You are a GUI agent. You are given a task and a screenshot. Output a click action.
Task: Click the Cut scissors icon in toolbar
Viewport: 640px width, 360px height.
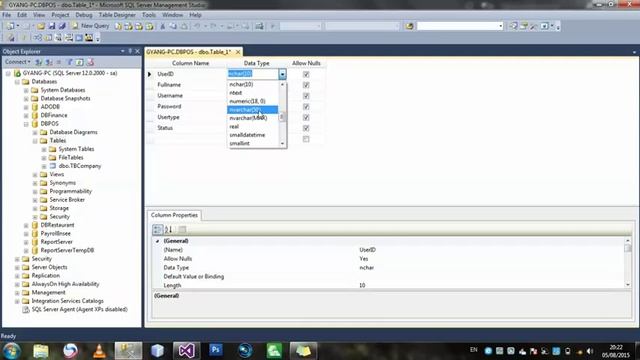click(162, 26)
